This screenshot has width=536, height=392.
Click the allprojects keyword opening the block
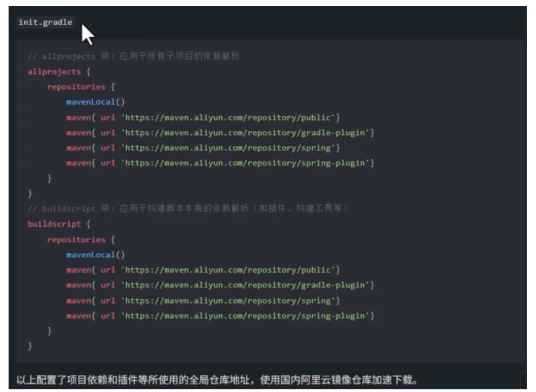click(54, 72)
